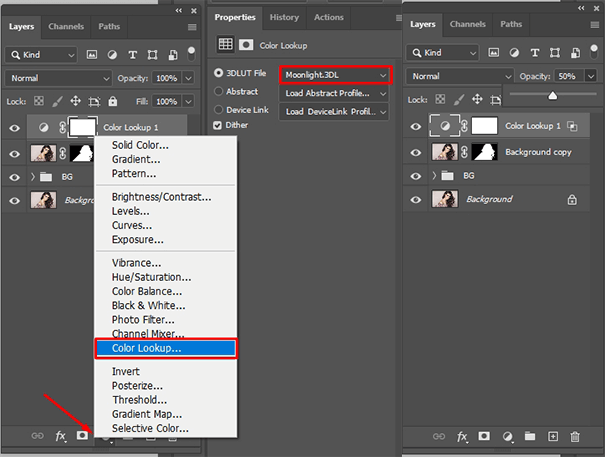Switch to the Actions tab

coord(328,17)
